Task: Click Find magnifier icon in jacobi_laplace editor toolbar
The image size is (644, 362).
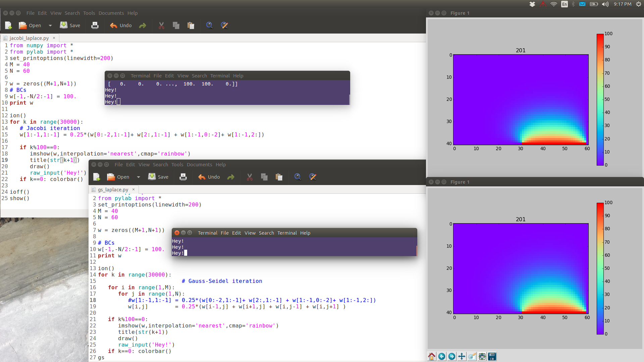Action: [209, 25]
